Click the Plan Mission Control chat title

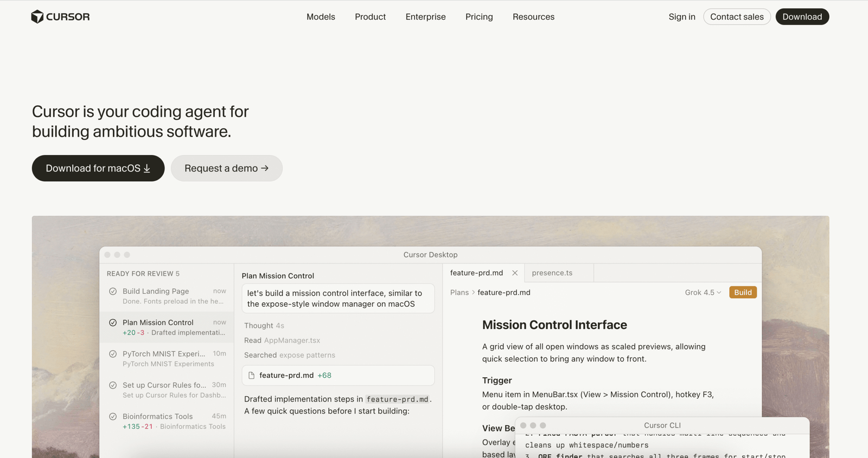tap(278, 276)
